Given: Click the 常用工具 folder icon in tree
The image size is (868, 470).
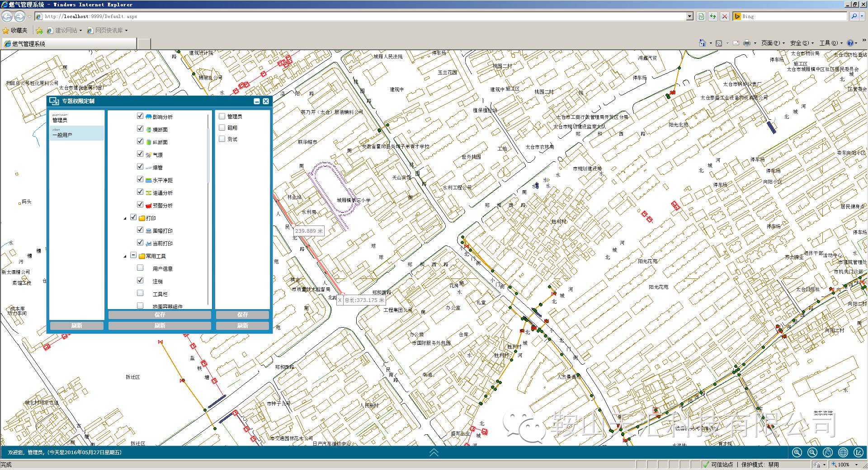Looking at the screenshot, I should tap(142, 256).
